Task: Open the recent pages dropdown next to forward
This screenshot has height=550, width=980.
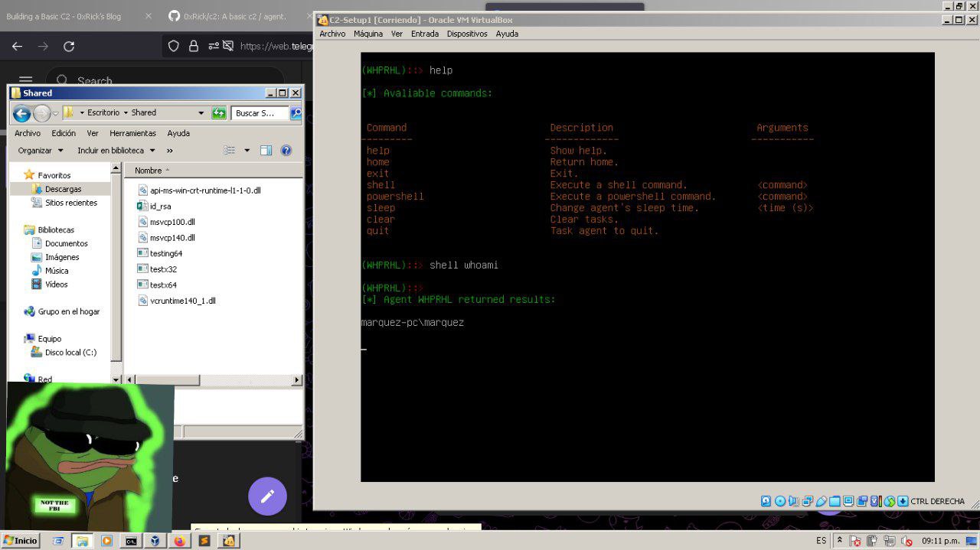Action: click(x=55, y=113)
